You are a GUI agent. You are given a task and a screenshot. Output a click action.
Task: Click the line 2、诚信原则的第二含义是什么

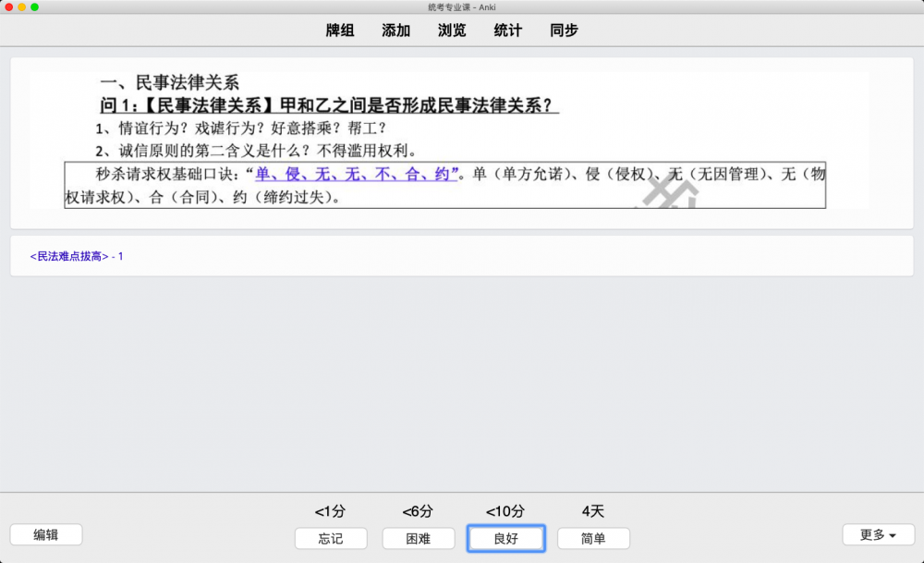point(256,151)
